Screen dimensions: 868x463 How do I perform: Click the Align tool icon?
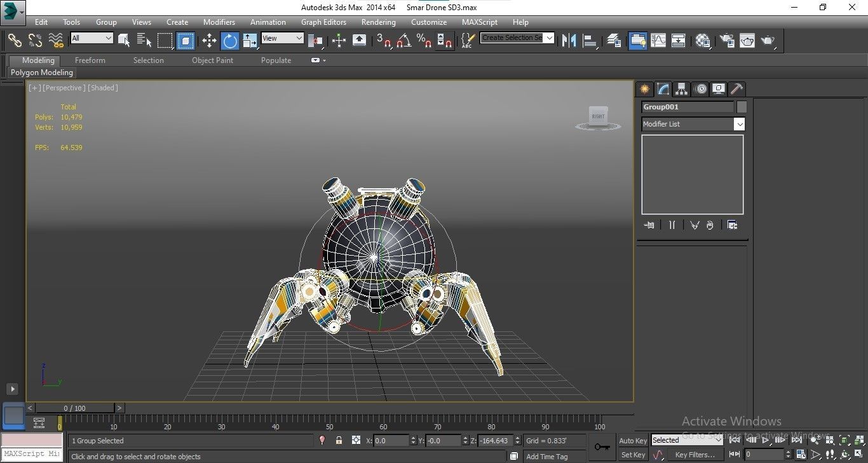590,41
